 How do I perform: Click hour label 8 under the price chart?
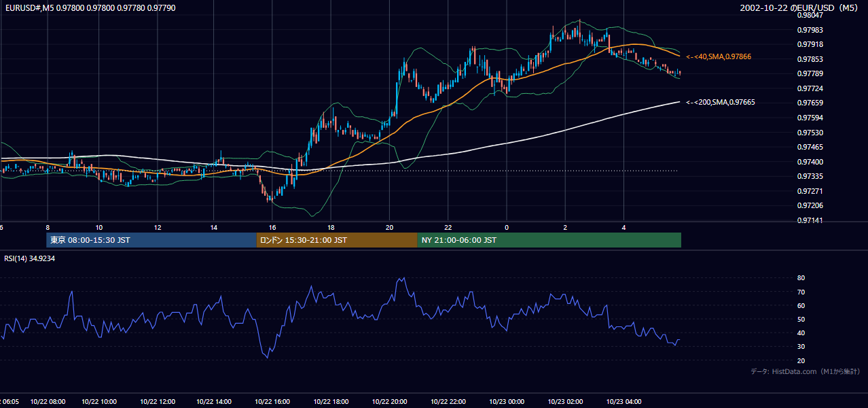48,227
